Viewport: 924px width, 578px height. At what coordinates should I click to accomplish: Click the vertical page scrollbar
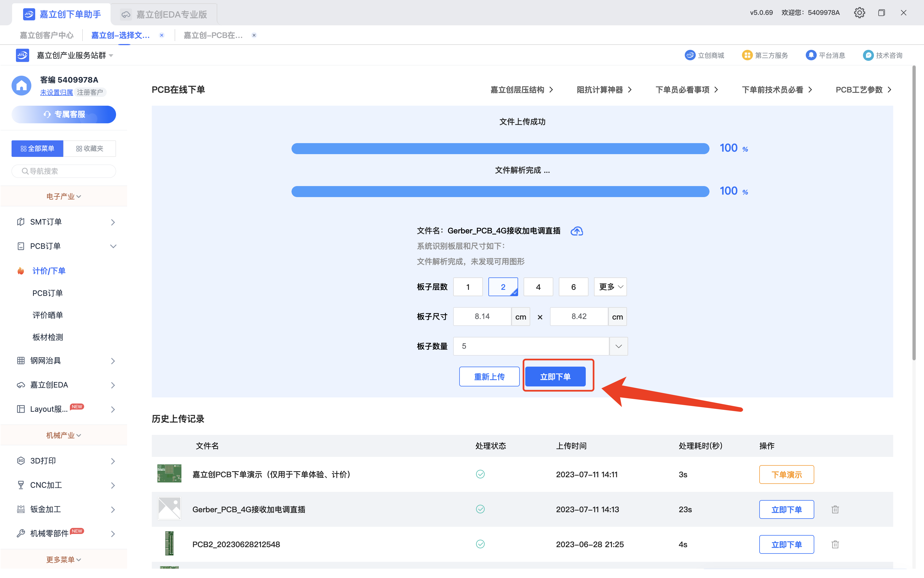914,212
